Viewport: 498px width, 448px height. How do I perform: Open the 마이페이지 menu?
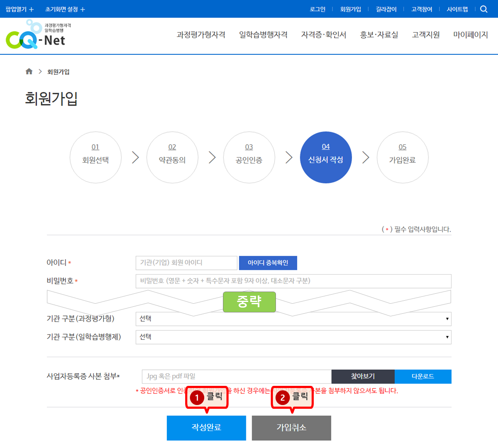pyautogui.click(x=470, y=35)
